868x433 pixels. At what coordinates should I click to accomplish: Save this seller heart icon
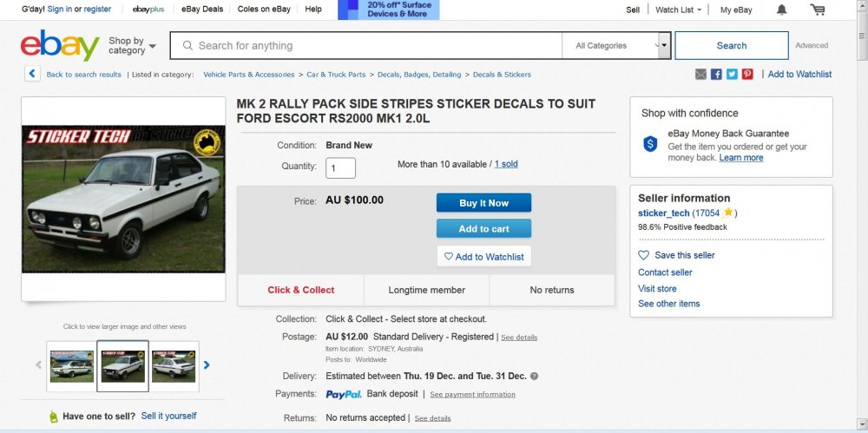[643, 255]
